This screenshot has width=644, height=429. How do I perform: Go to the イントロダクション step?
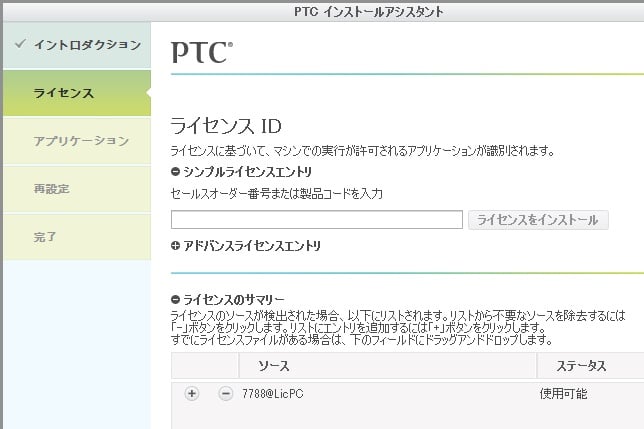coord(87,45)
